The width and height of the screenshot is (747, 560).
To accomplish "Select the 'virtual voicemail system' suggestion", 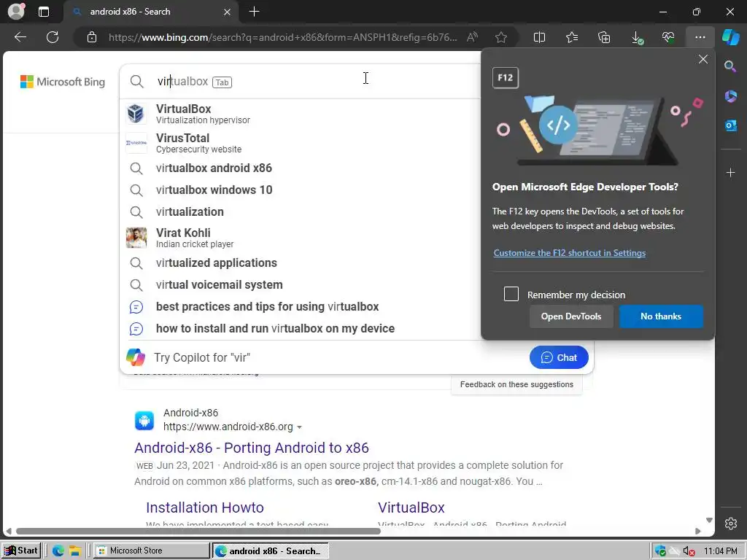I will 300,285.
